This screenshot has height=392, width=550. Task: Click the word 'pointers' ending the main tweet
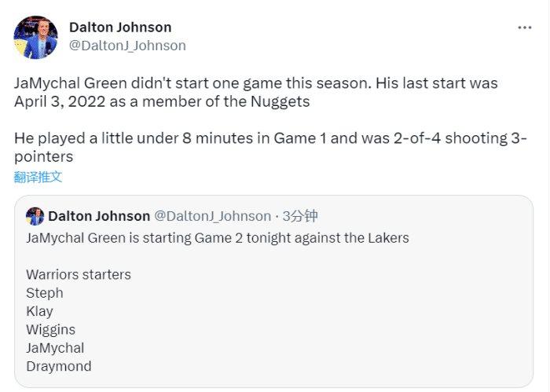pos(44,157)
